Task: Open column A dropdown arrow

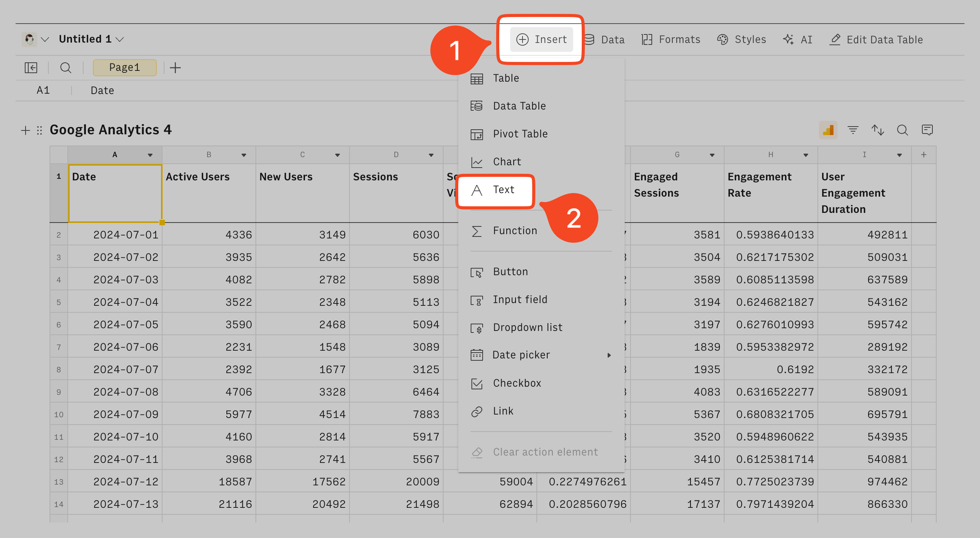Action: click(150, 155)
